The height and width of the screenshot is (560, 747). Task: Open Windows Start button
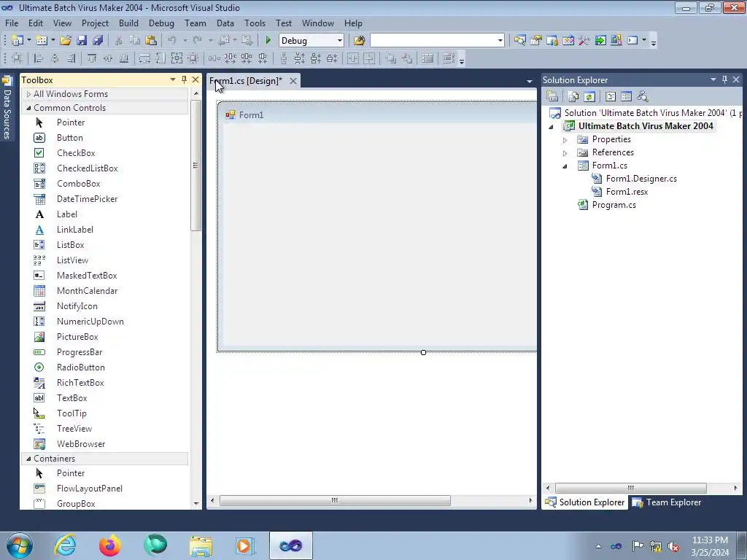coord(19,545)
